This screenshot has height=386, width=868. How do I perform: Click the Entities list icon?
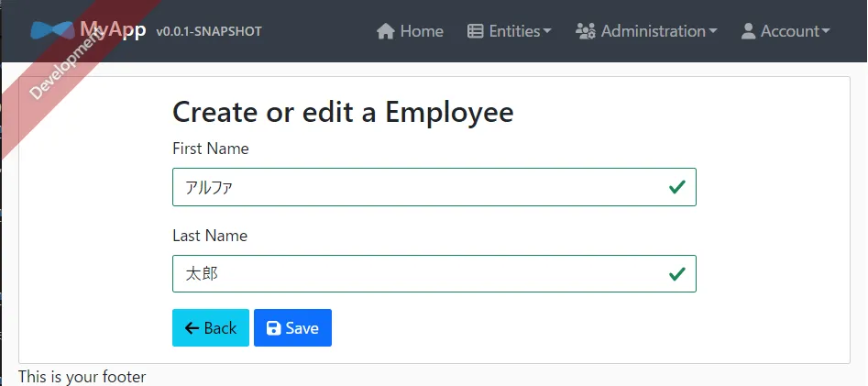point(475,31)
